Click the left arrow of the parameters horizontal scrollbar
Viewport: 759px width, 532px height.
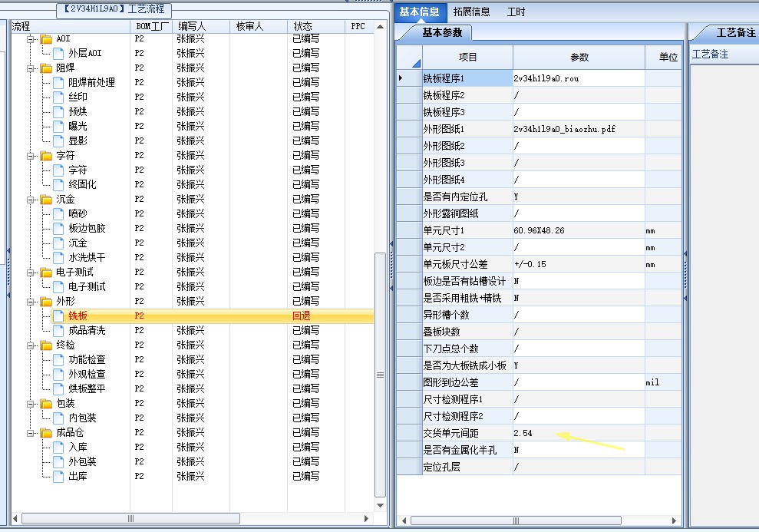pyautogui.click(x=404, y=520)
